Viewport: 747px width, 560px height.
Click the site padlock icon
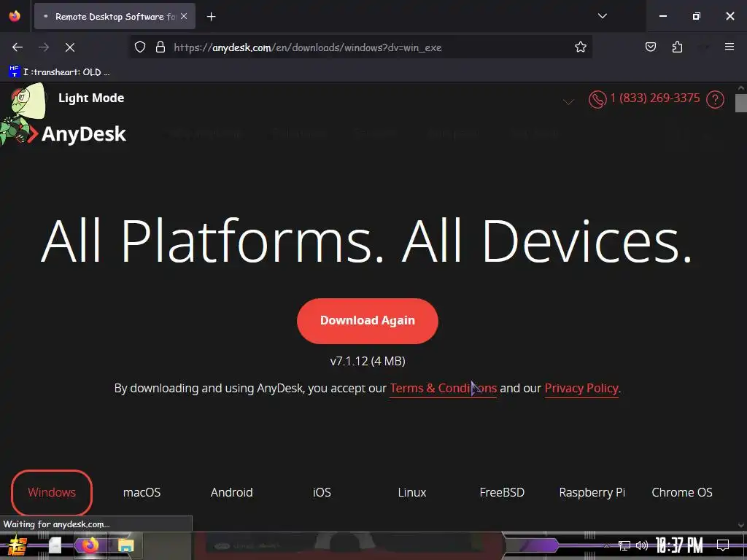coord(160,47)
